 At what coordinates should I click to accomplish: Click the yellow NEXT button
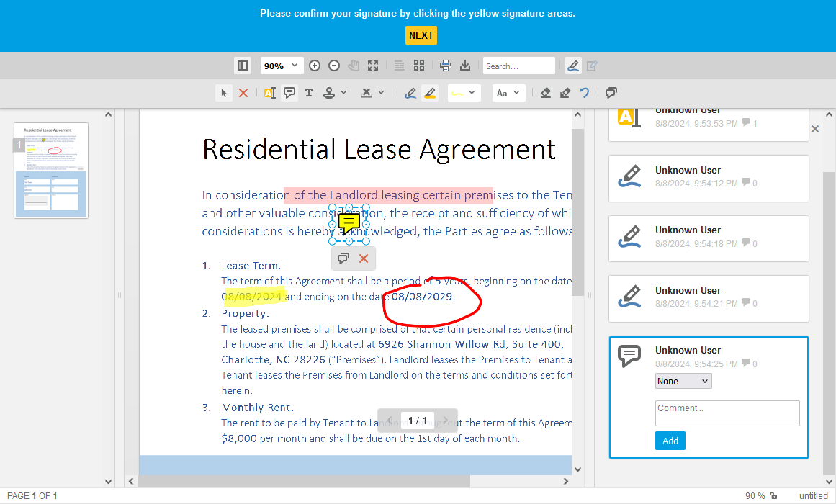pos(421,35)
